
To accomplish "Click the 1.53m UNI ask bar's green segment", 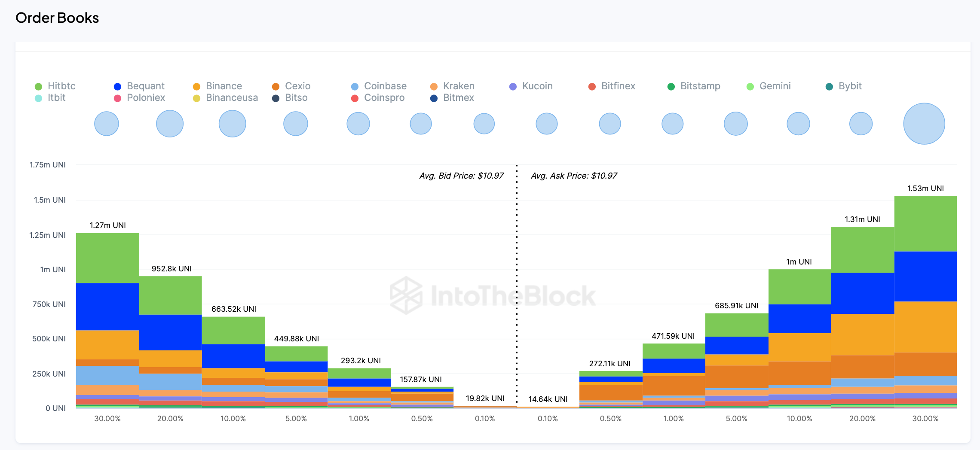I will pos(925,223).
